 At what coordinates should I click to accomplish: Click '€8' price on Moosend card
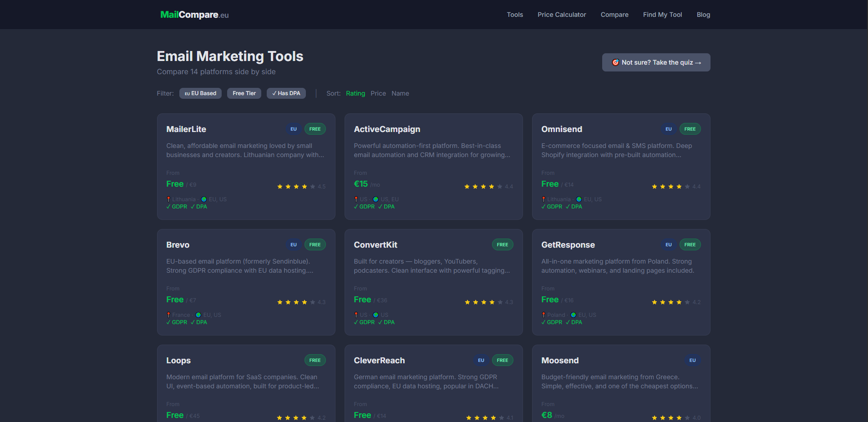click(547, 415)
